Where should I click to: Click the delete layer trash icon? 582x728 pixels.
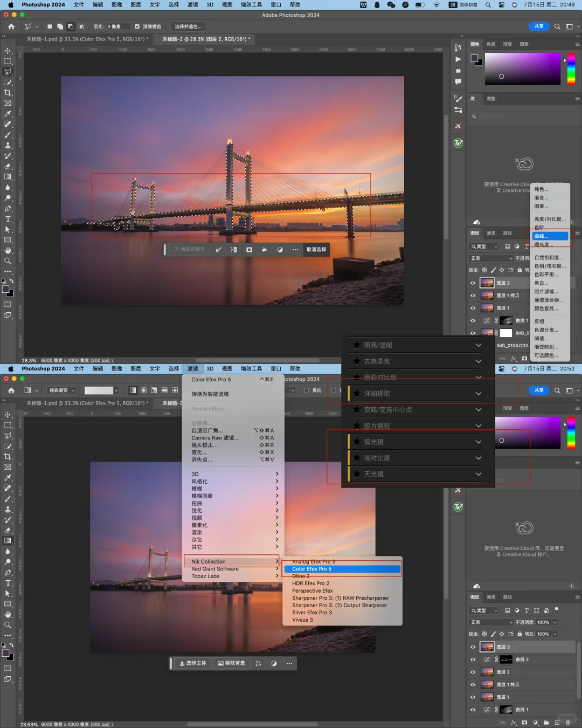click(x=568, y=722)
